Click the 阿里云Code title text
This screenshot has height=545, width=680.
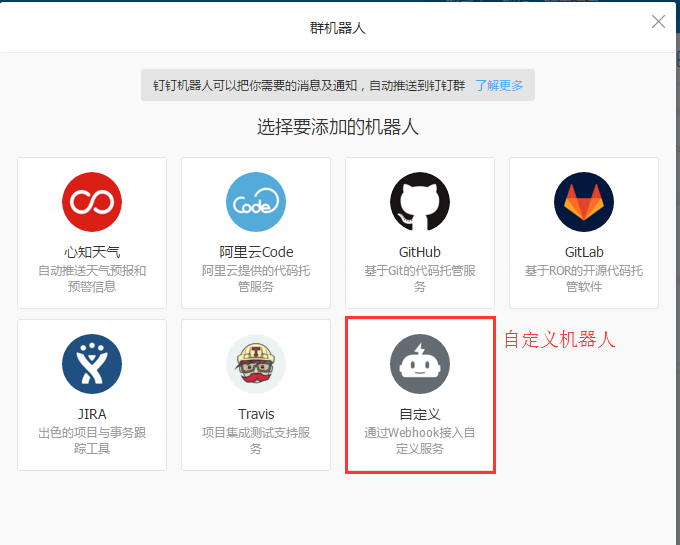256,252
